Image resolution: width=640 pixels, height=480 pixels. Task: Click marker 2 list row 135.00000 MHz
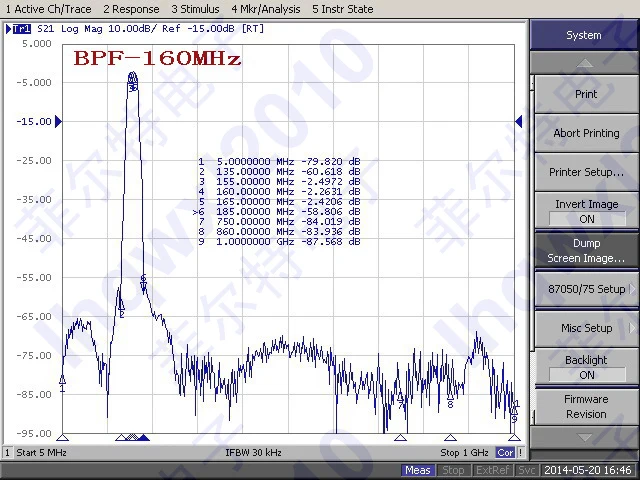pyautogui.click(x=280, y=171)
